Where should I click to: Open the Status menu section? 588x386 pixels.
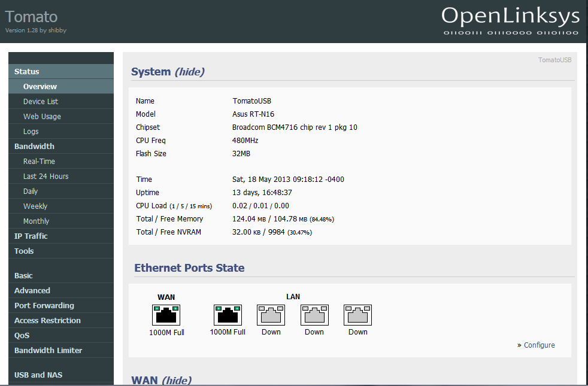[x=61, y=72]
